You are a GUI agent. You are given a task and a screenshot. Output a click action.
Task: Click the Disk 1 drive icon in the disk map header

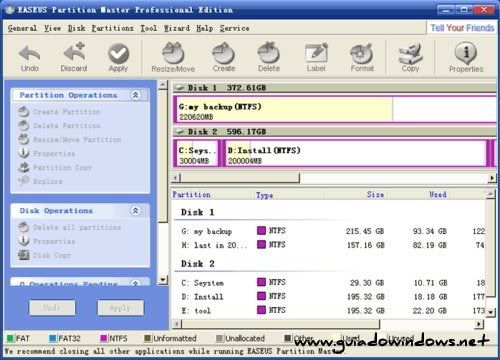[180, 88]
